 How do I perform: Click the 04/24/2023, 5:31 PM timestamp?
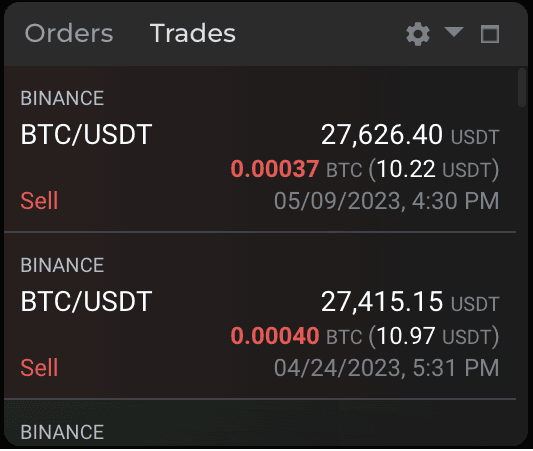point(386,368)
